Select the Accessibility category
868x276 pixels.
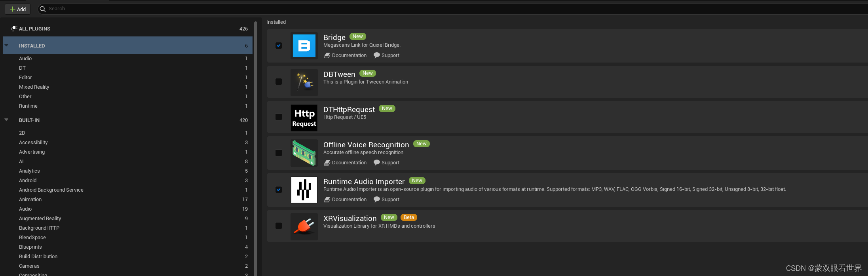point(128,142)
